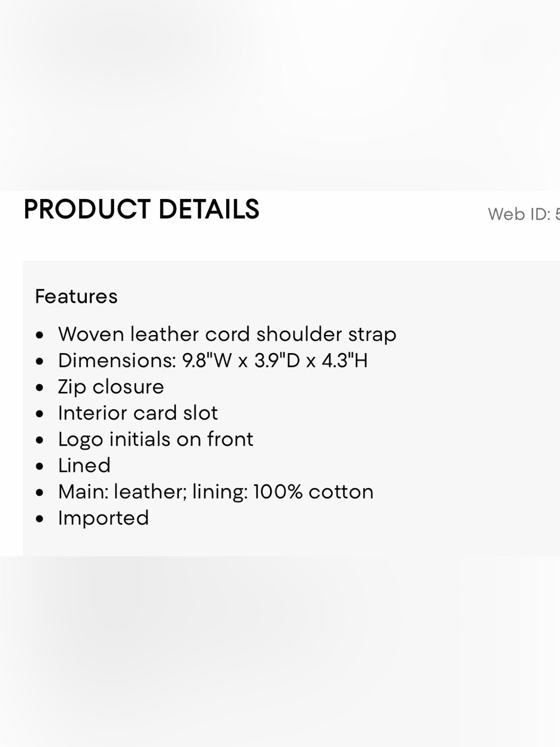Image resolution: width=560 pixels, height=747 pixels.
Task: Click the PRODUCT DETAILS heading
Action: point(141,210)
